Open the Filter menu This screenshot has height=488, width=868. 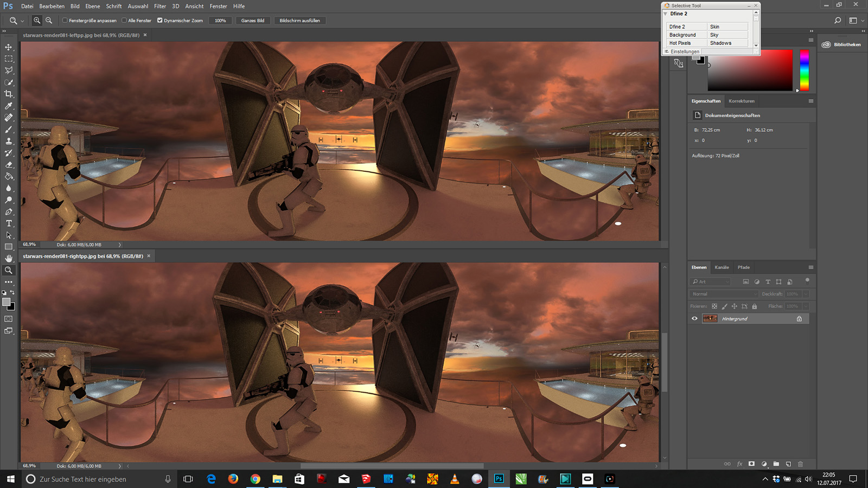pos(160,6)
